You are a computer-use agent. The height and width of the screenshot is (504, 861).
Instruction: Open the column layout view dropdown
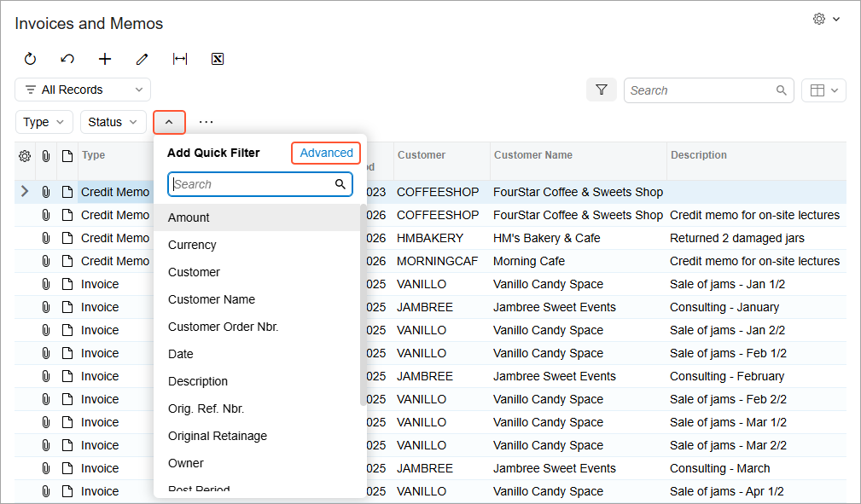(823, 90)
